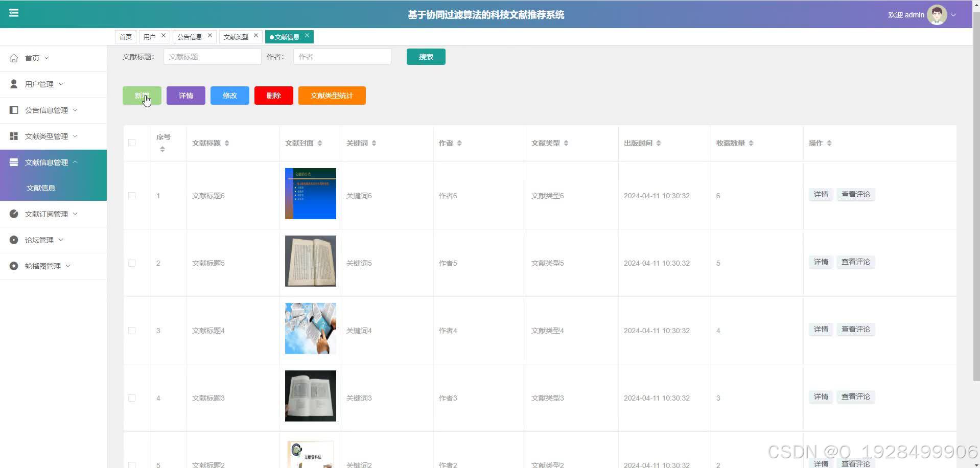Click the green 新增 button
Viewport: 980px width, 468px height.
[142, 96]
